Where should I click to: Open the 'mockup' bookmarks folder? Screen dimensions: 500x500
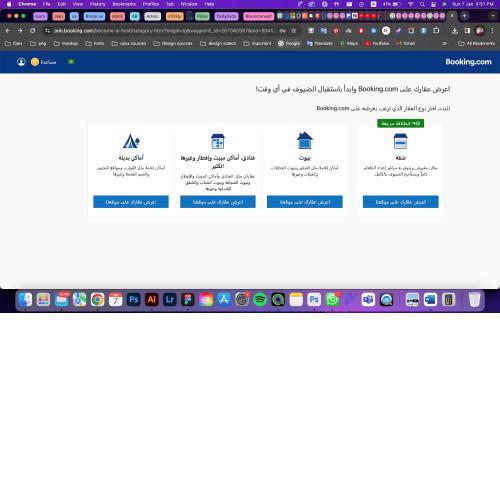pos(66,43)
